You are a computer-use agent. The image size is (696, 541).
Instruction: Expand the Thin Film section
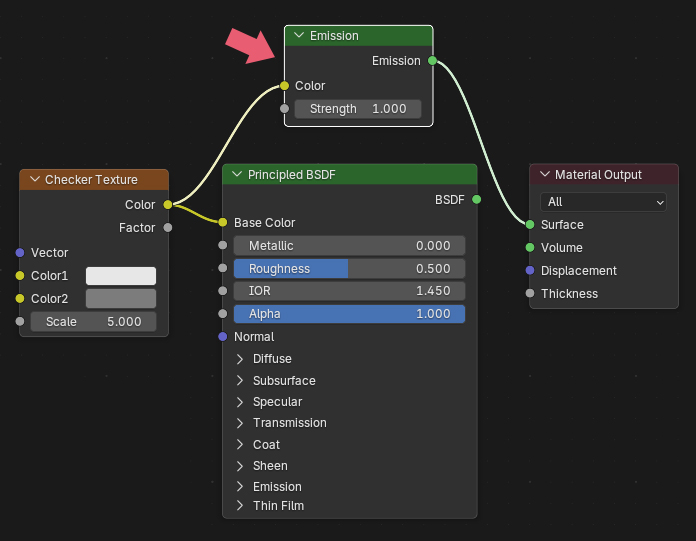pyautogui.click(x=239, y=506)
